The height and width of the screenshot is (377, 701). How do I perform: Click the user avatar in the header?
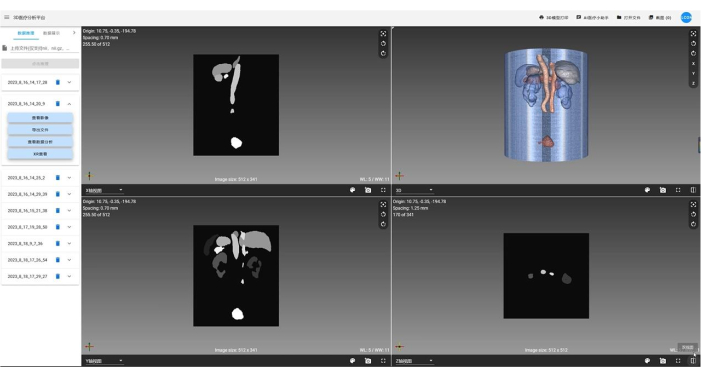[686, 17]
